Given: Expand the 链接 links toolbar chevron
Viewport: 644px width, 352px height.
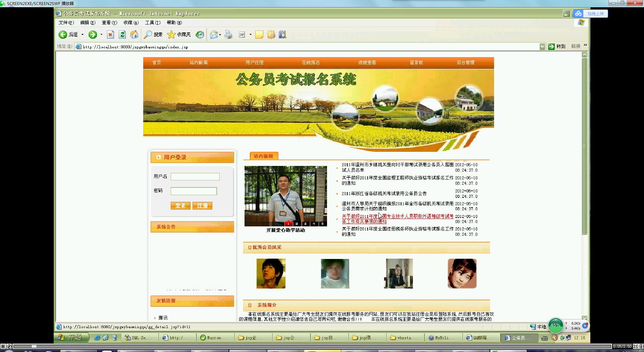Looking at the screenshot, I should tap(585, 45).
